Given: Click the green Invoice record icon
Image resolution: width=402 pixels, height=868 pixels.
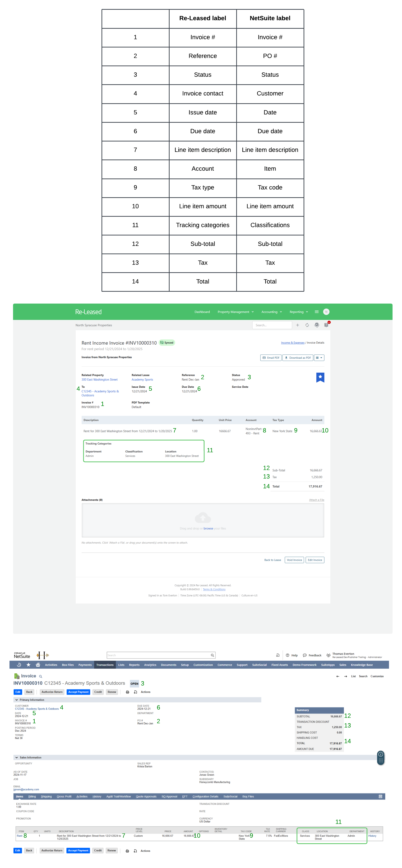Looking at the screenshot, I should 17,676.
